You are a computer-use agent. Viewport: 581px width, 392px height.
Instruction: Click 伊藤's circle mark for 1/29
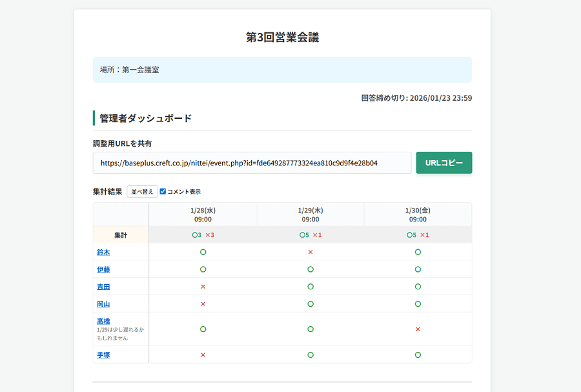[x=311, y=269]
